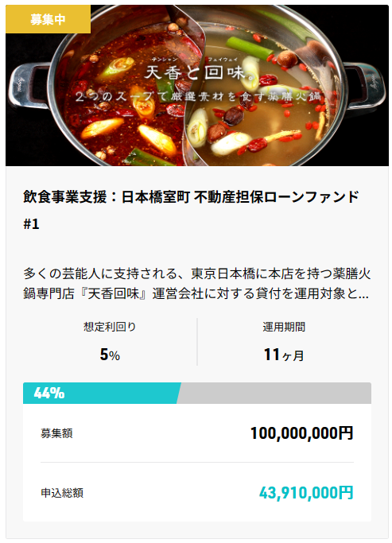Click the 5% expected yield value
Image resolution: width=392 pixels, height=543 pixels.
coord(110,355)
